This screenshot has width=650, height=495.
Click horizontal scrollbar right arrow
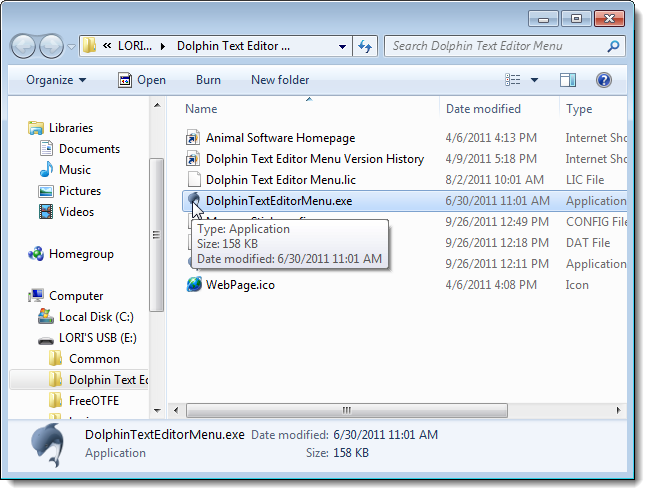618,410
